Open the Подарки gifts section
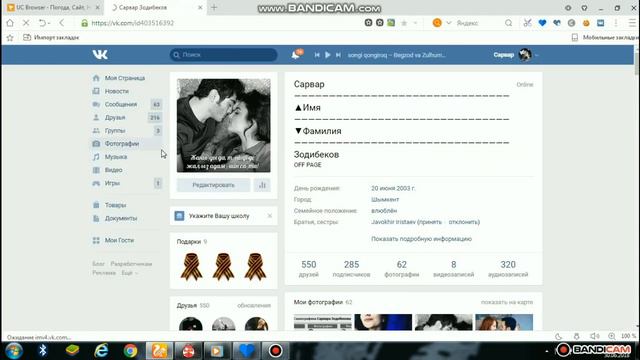Viewport: 640px width, 360px height. point(189,242)
